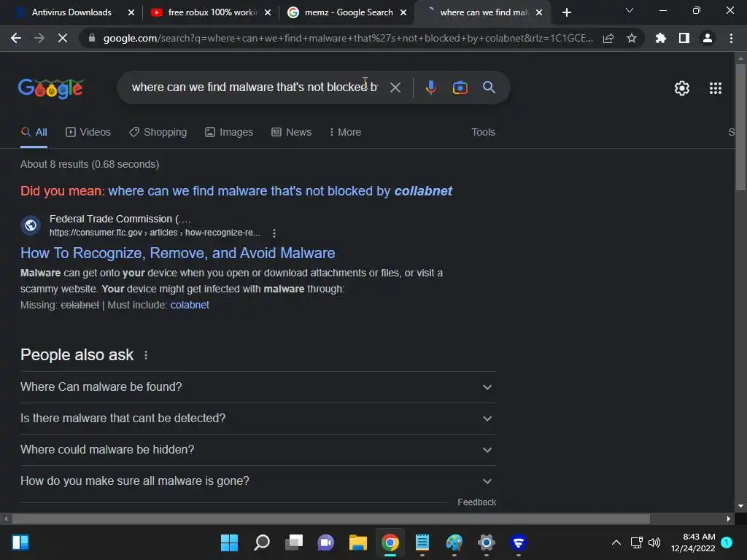
Task: Stop loading the page
Action: (63, 38)
